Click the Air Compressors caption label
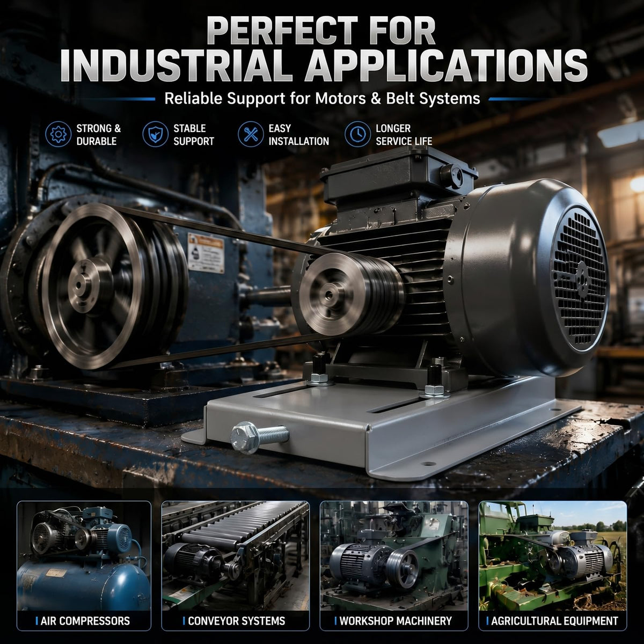This screenshot has height=644, width=644. [85, 621]
